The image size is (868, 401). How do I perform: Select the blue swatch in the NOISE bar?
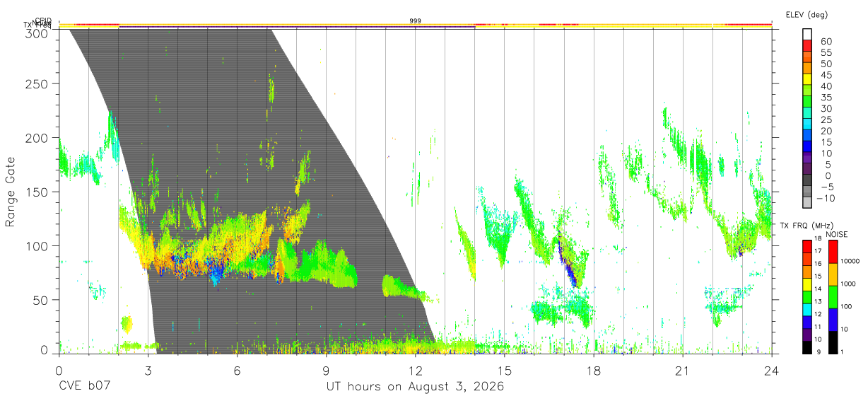click(833, 320)
